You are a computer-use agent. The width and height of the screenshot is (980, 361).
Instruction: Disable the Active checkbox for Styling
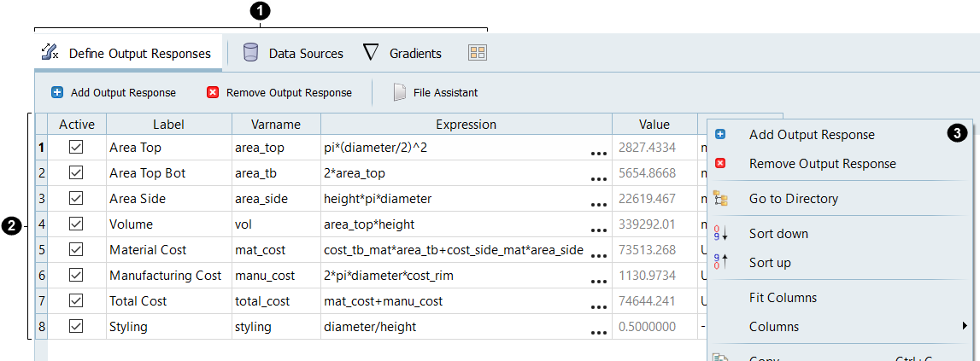tap(76, 327)
